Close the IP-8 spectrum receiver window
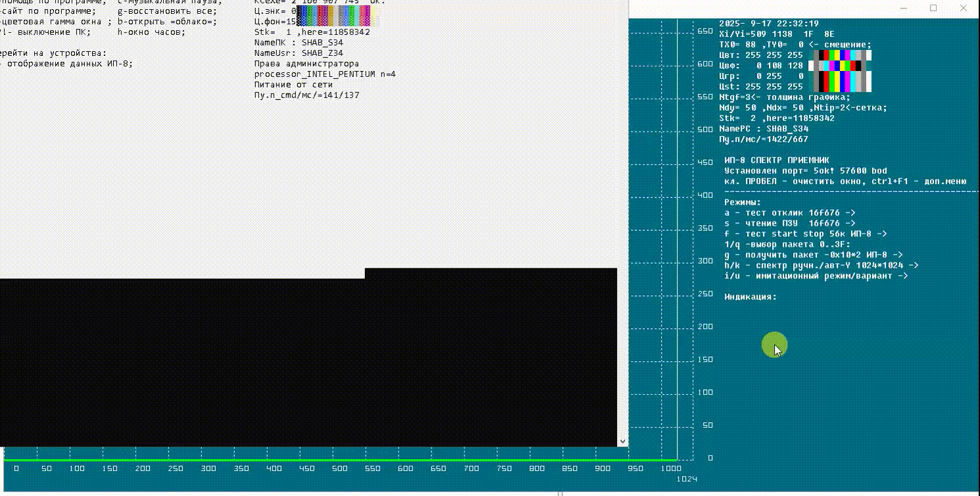Image resolution: width=980 pixels, height=496 pixels. [964, 8]
